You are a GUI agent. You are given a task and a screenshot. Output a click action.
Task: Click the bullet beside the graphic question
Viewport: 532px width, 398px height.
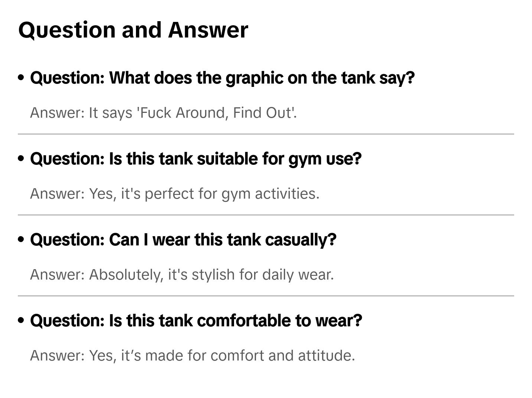(x=21, y=78)
